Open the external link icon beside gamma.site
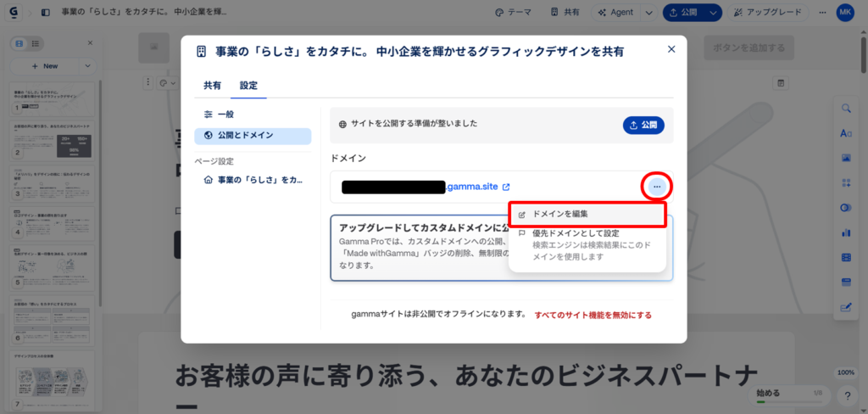Viewport: 868px width, 414px height. [x=506, y=187]
